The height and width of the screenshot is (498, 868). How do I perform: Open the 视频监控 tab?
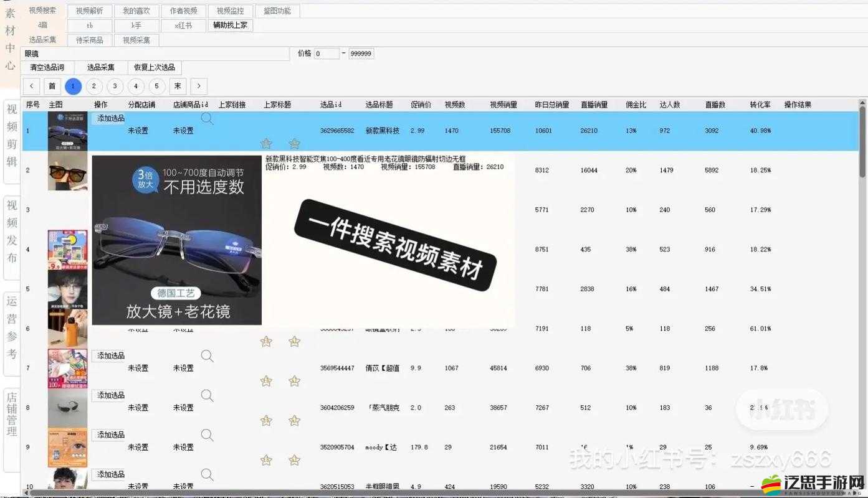[x=230, y=11]
